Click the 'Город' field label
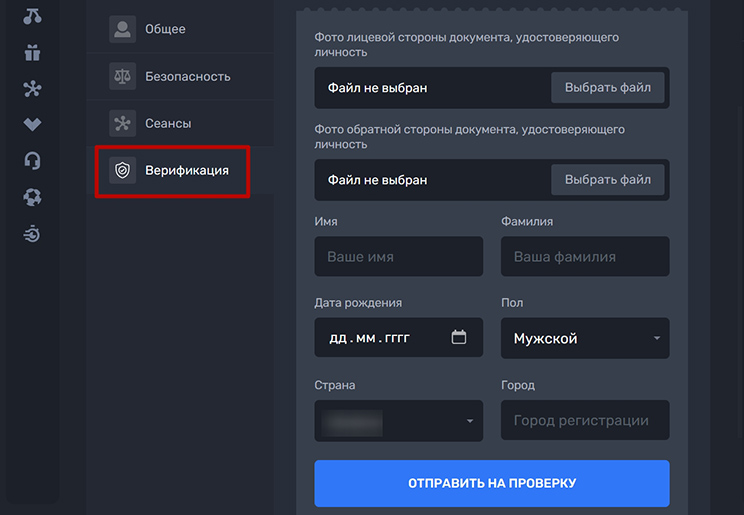The image size is (744, 515). pyautogui.click(x=518, y=385)
